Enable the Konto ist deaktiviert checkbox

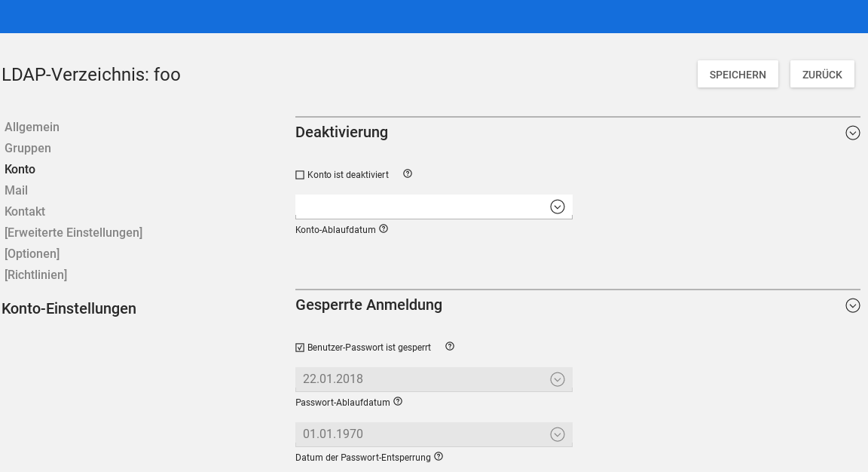click(300, 175)
